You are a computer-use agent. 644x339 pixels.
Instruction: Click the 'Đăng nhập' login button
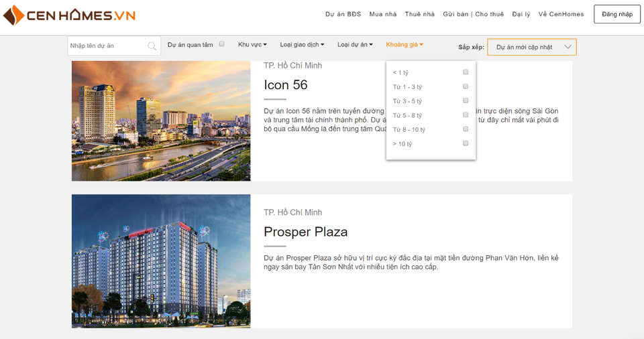point(617,14)
